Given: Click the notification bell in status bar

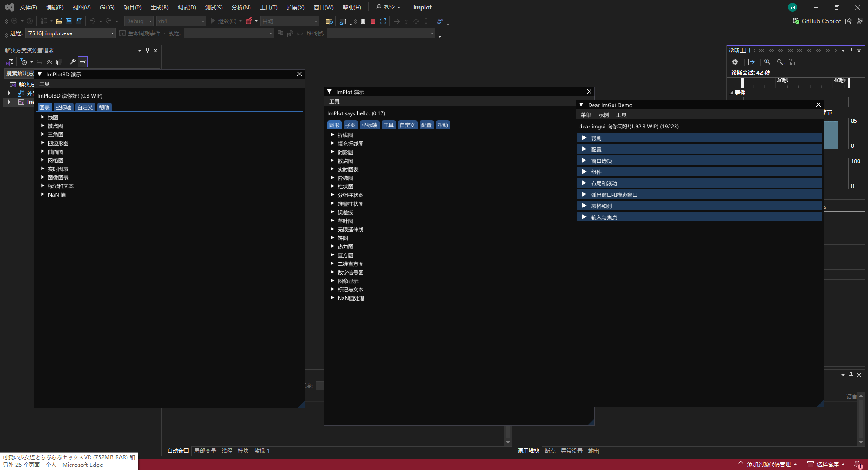Looking at the screenshot, I should pos(857,464).
